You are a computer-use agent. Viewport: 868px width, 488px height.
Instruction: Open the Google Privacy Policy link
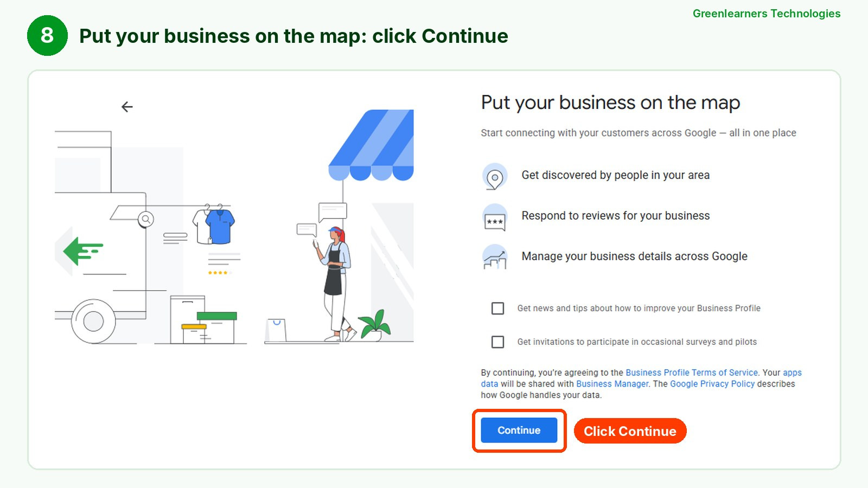(712, 384)
